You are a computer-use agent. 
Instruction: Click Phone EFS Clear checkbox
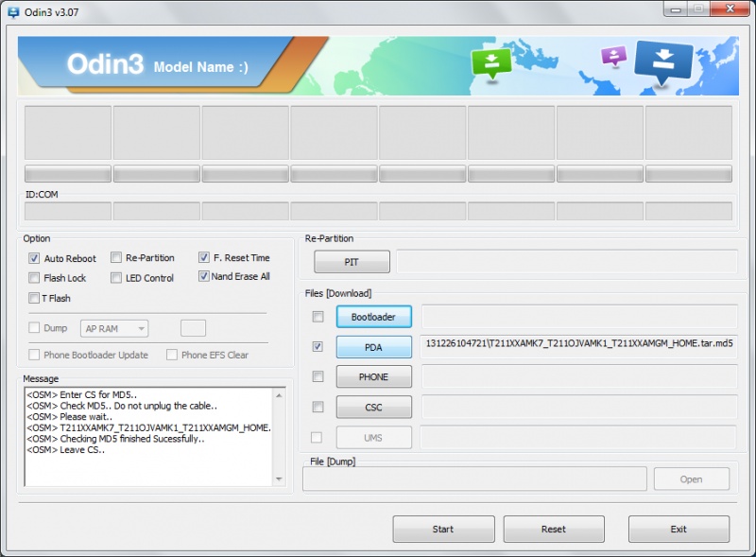pos(172,355)
